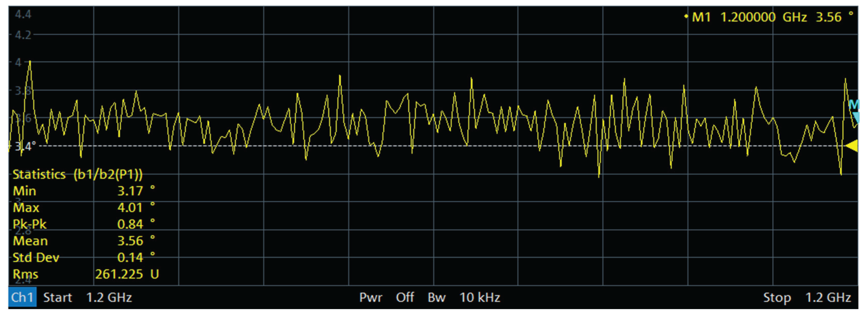Screen dimensions: 868x319
Task: Click the 3.4° reference value label
Action: [x=25, y=146]
